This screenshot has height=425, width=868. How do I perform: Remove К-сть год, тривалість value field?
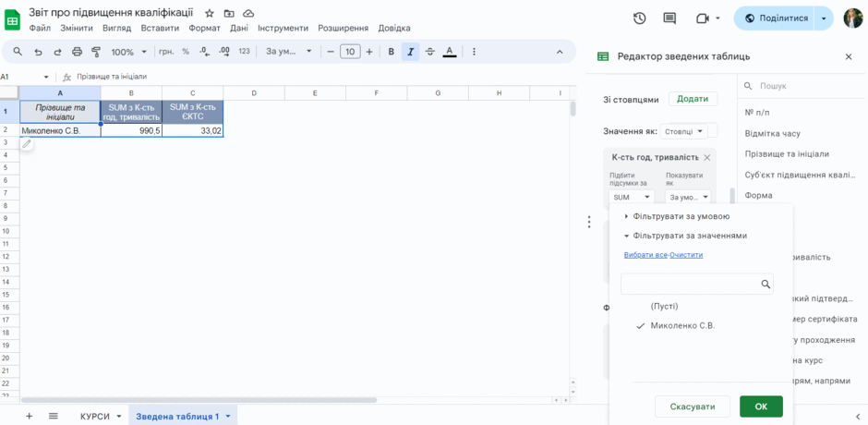point(706,157)
